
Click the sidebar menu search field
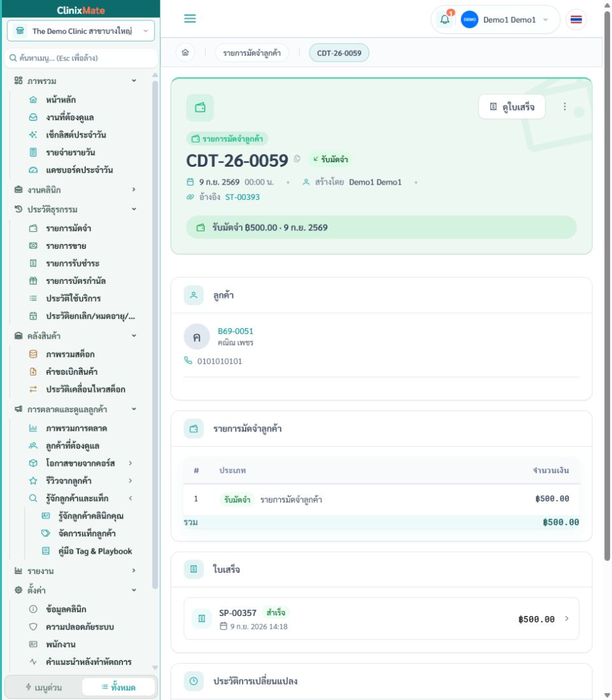click(81, 58)
